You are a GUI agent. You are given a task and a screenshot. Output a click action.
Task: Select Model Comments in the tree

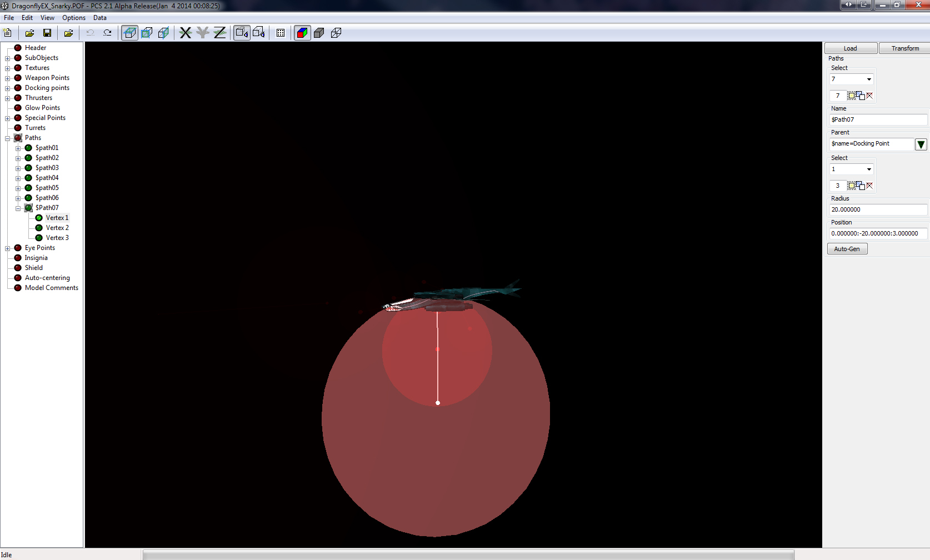52,288
